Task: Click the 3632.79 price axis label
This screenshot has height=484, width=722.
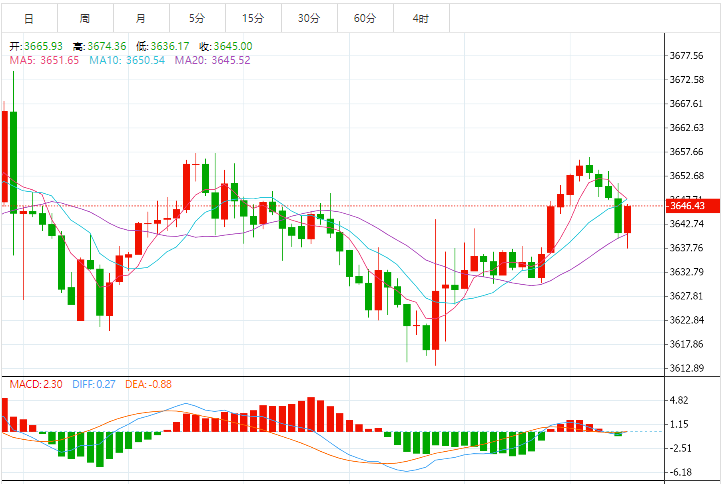Action: click(687, 272)
